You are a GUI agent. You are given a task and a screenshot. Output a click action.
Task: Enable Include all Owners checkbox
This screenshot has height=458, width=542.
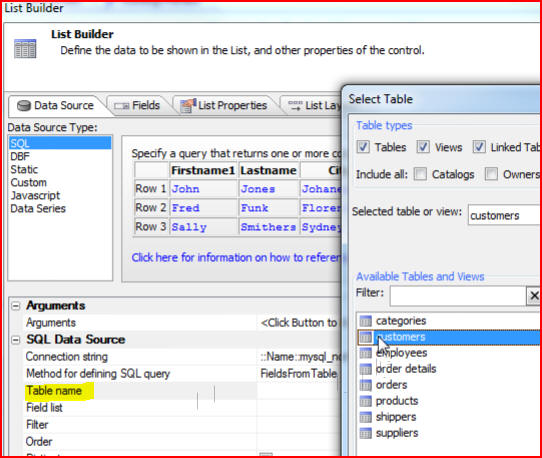[491, 174]
